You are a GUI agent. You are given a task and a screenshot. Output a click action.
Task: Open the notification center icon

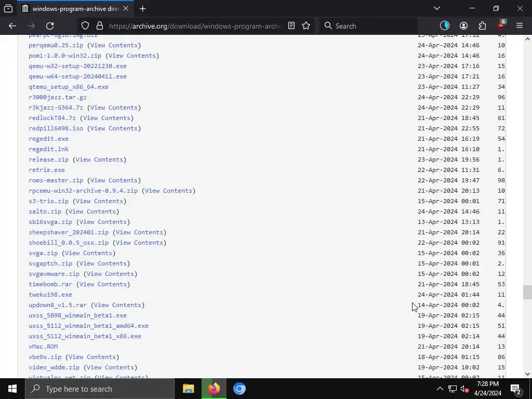coord(516,389)
